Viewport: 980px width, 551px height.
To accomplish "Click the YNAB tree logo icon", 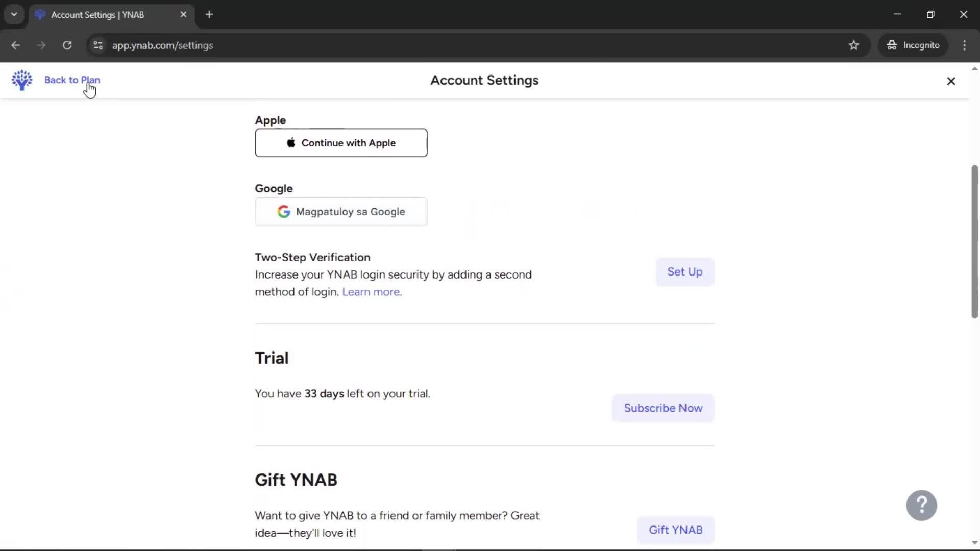I will pyautogui.click(x=22, y=80).
